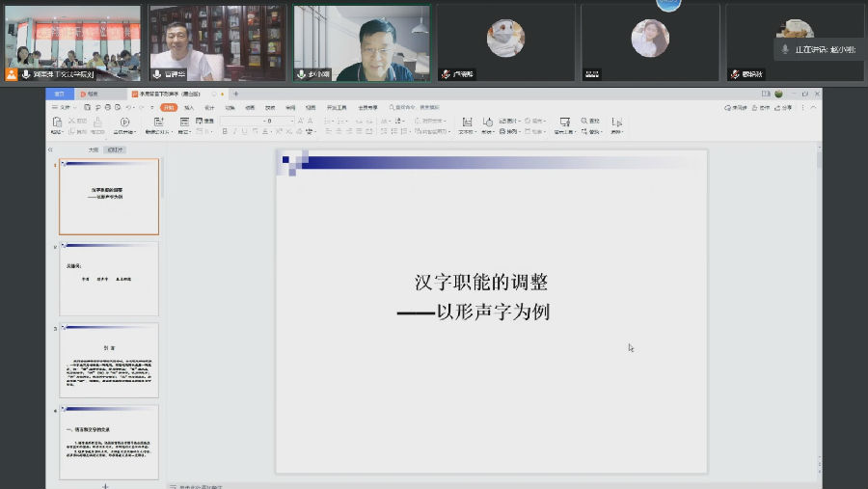Open the font size dropdown
Image resolution: width=868 pixels, height=489 pixels.
[x=292, y=121]
